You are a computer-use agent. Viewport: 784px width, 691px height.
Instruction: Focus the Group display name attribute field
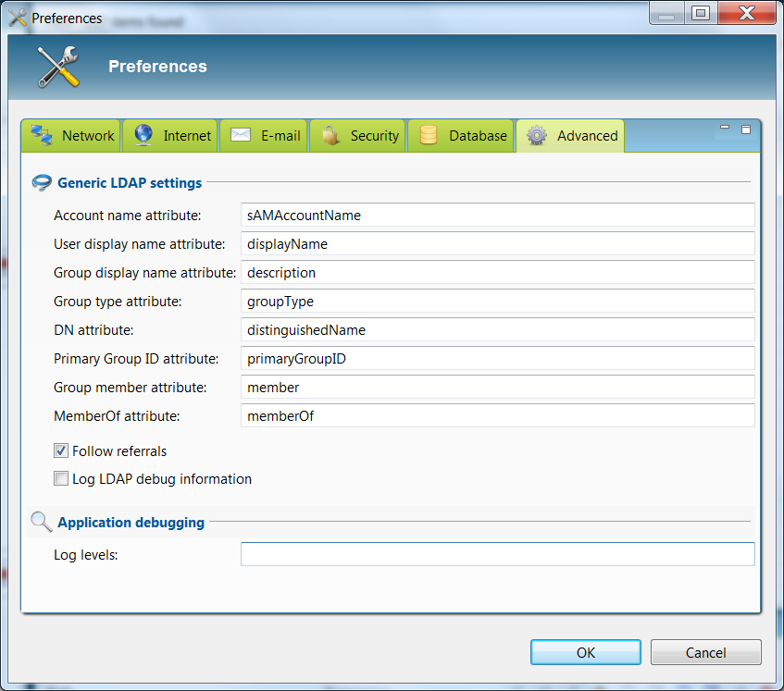(497, 272)
